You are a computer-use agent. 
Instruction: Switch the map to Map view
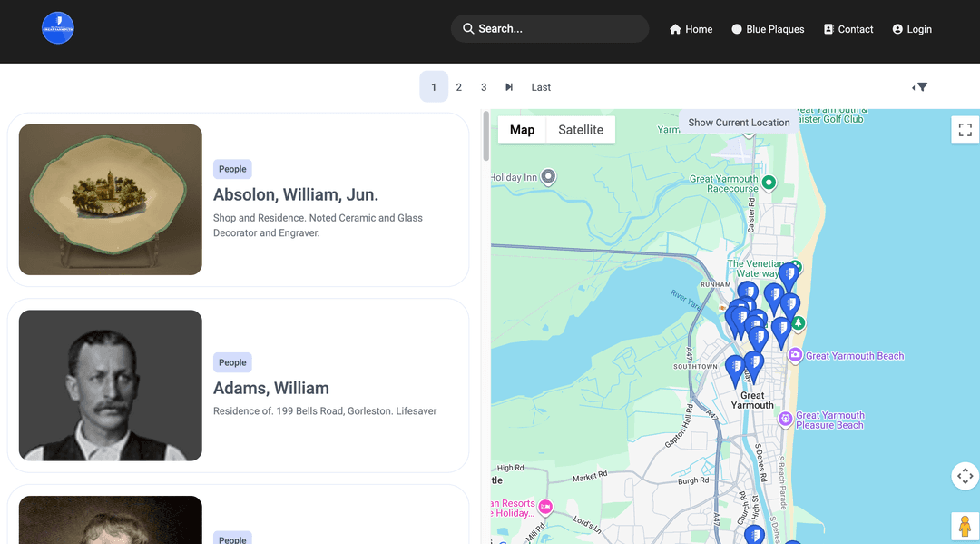click(x=522, y=130)
